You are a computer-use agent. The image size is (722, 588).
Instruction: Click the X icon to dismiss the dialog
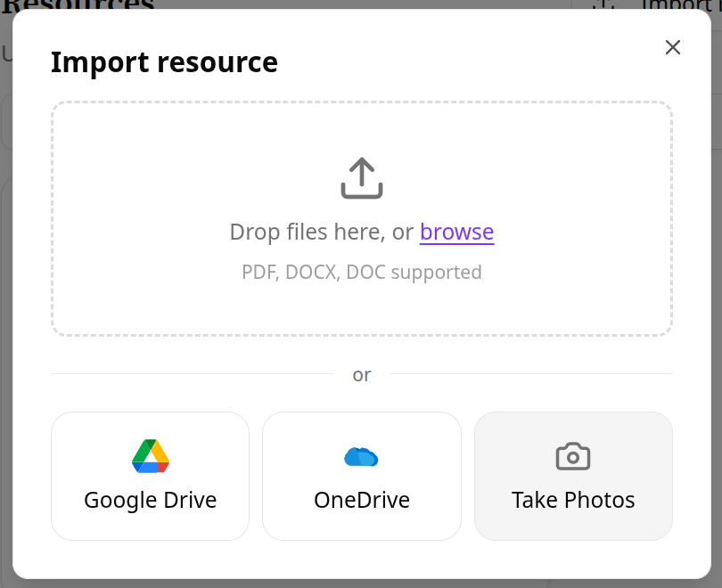672,47
